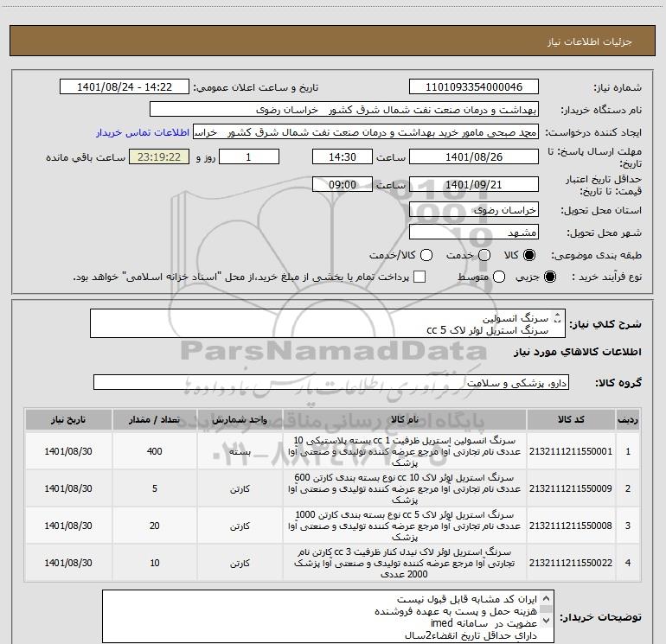Click the جزئیات اطلاعات نیاز header title
This screenshot has height=644, width=666.
click(589, 41)
